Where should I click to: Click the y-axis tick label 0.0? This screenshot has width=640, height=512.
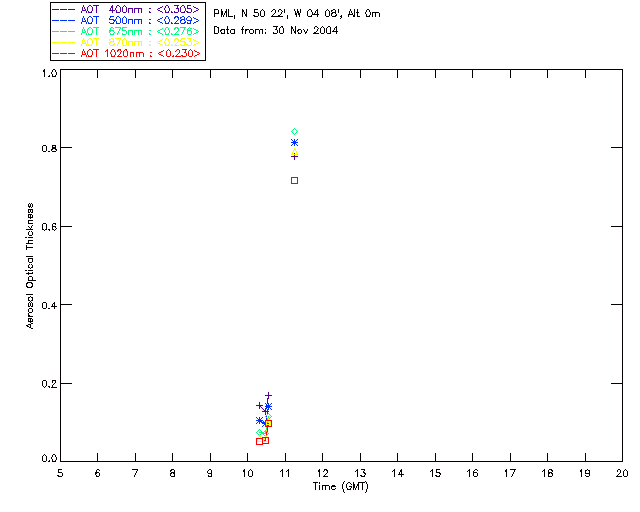tap(49, 458)
